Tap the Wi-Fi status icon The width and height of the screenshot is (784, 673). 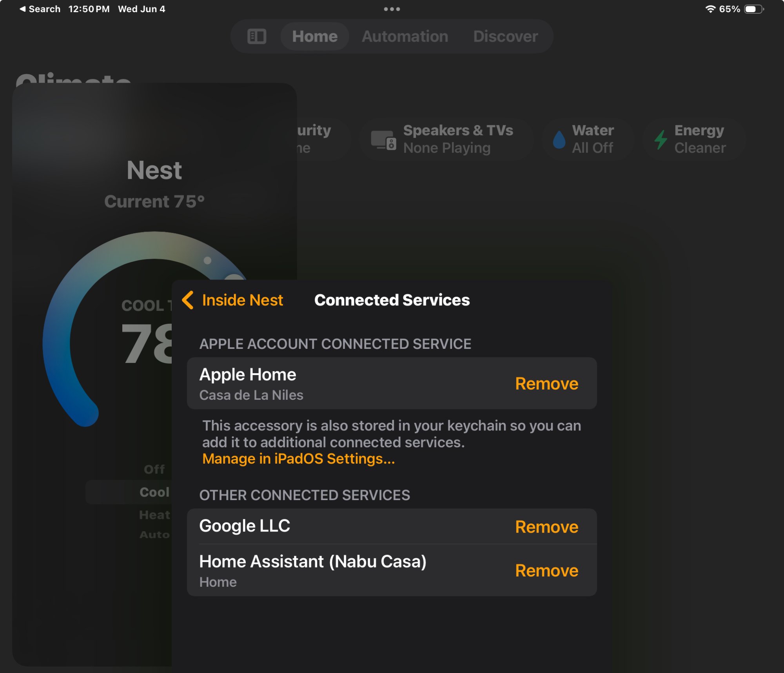[x=710, y=9]
